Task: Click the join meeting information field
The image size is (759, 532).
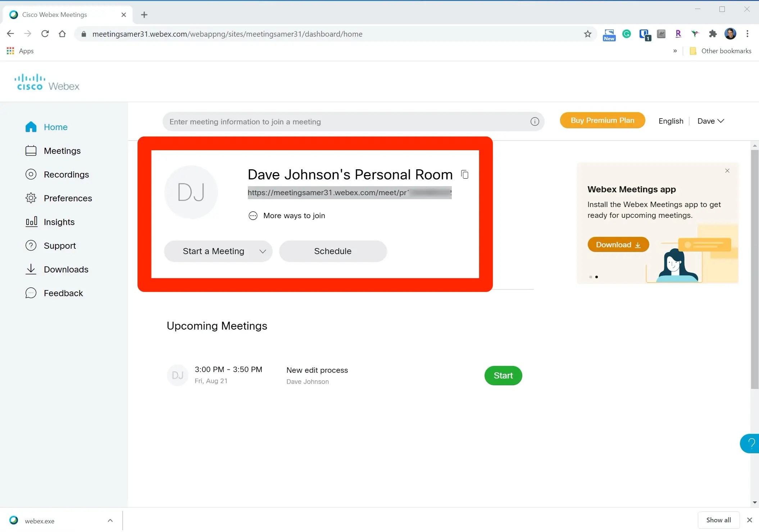Action: [345, 121]
